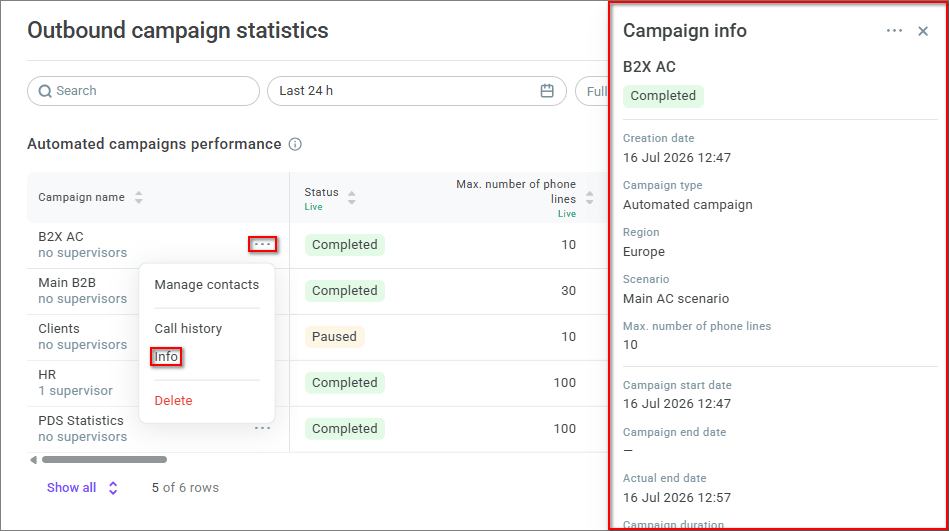Click no supervisors under B2X AC

point(82,252)
